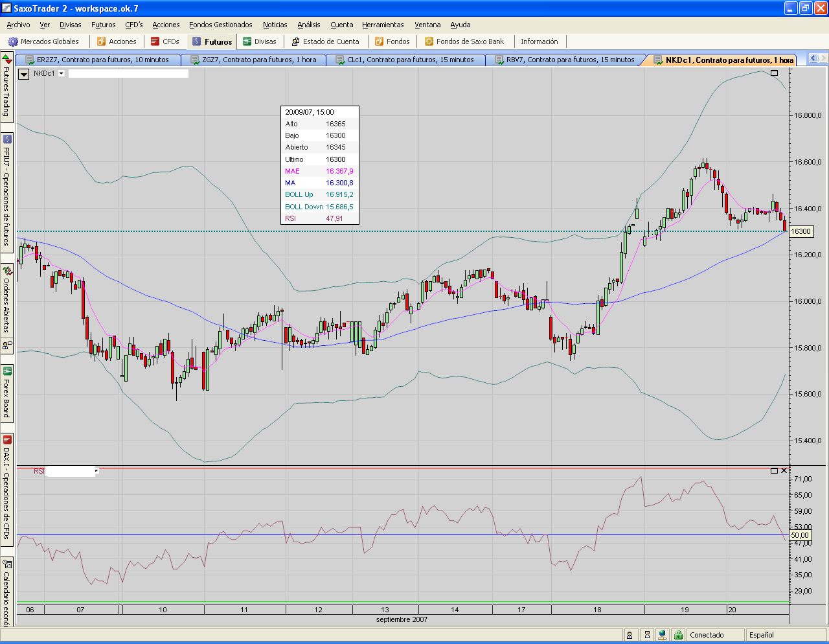Expand the NKDc1 instrument dropdown
829x644 pixels.
pyautogui.click(x=62, y=74)
